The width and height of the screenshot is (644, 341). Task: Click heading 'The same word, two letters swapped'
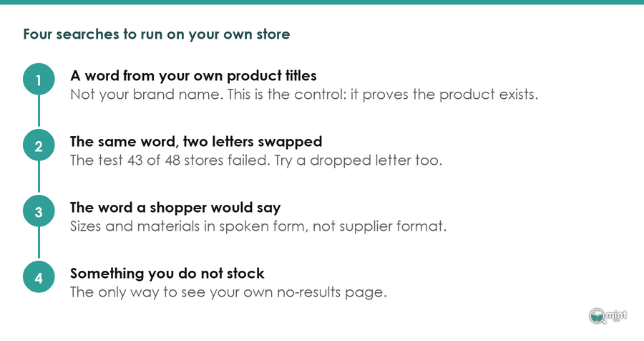pos(196,142)
